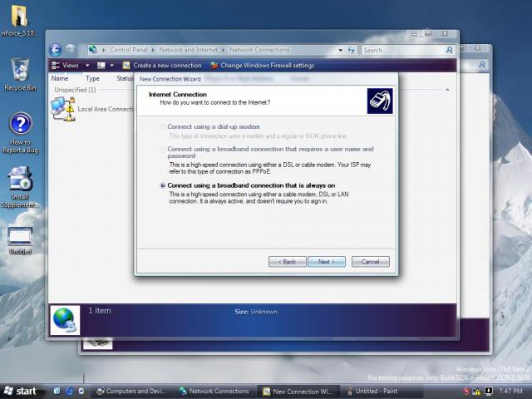Click the network warning tray icon
Viewport: 532px width, 399px height.
coord(476,392)
